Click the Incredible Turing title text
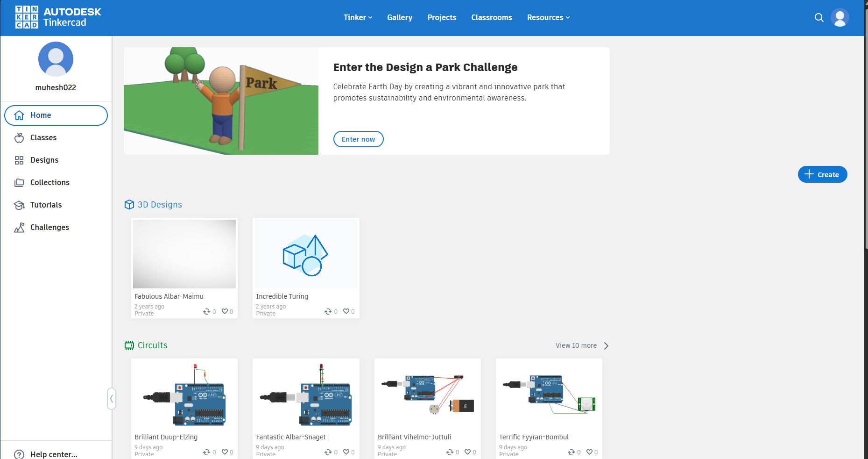Viewport: 868px width, 459px height. [x=282, y=296]
